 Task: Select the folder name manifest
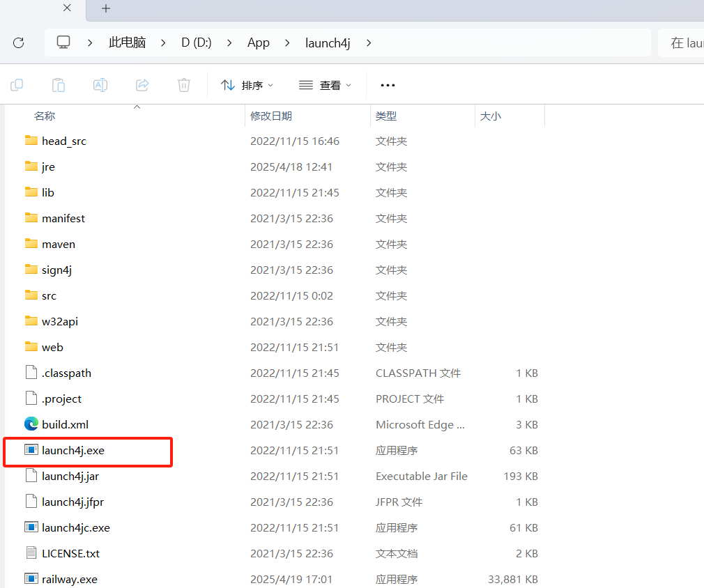[63, 219]
